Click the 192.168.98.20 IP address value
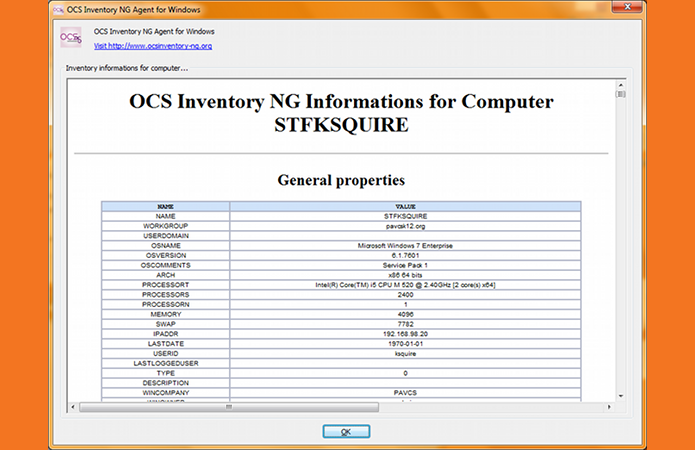The width and height of the screenshot is (695, 450). (405, 334)
